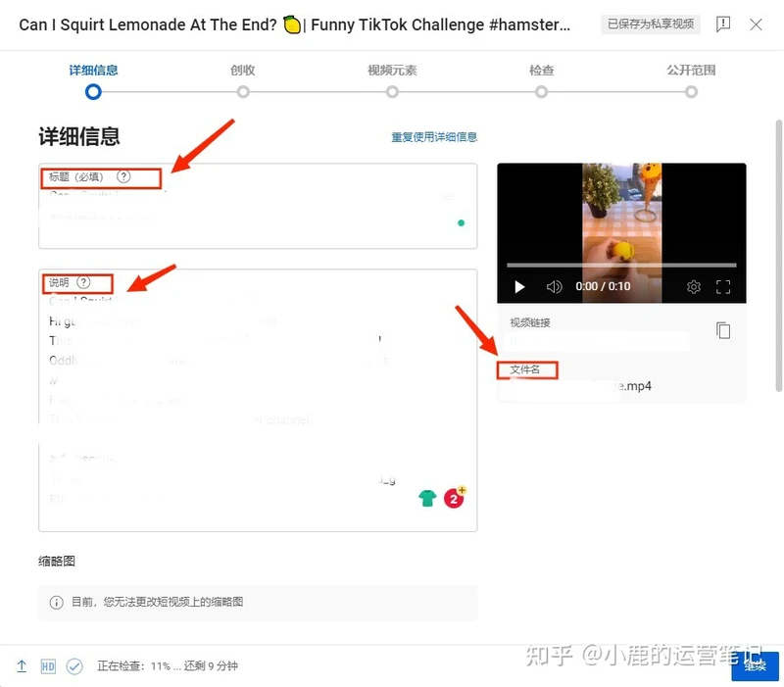Click the title help question mark
This screenshot has width=784, height=687.
123,176
